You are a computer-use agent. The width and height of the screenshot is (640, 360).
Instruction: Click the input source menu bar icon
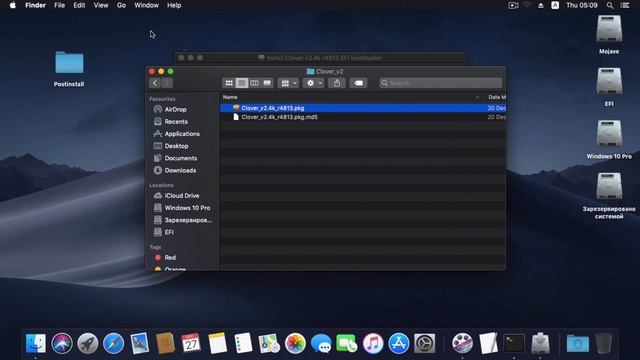(555, 5)
